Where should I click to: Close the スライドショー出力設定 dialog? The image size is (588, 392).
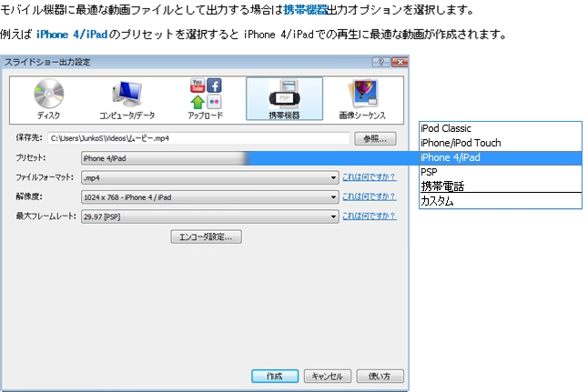pyautogui.click(x=400, y=62)
